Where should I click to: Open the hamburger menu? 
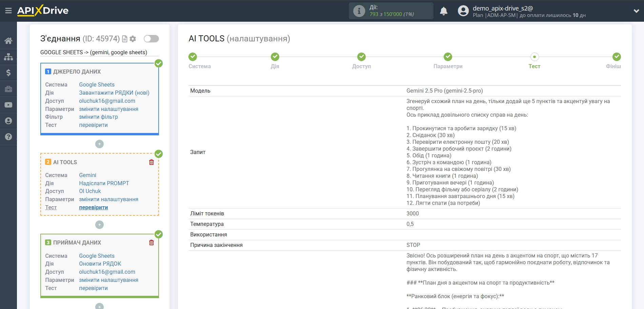coord(8,11)
